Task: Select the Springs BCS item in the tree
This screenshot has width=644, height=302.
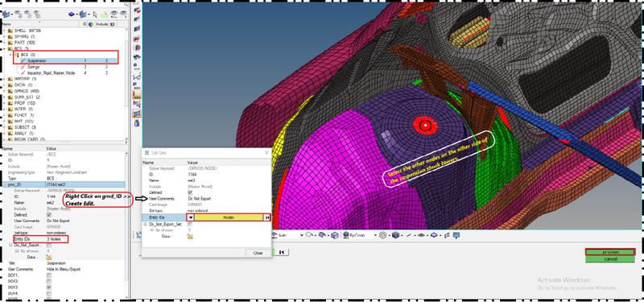Action: coord(34,67)
